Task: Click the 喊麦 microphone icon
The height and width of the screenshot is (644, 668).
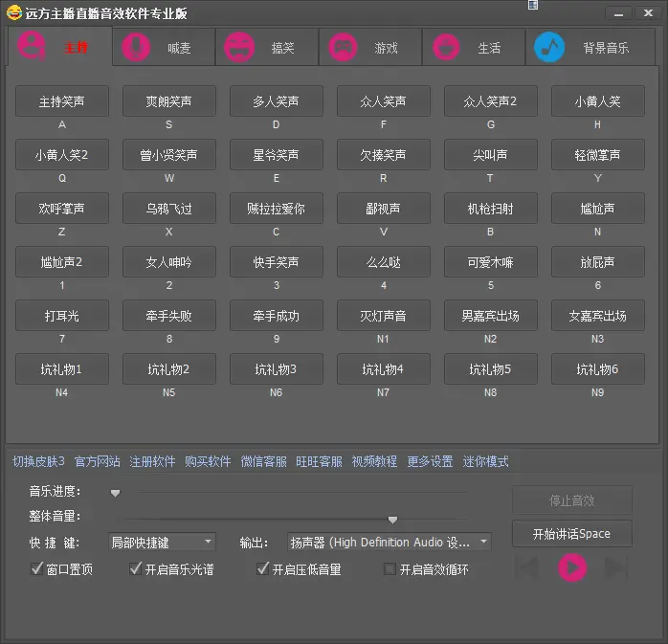Action: tap(136, 47)
